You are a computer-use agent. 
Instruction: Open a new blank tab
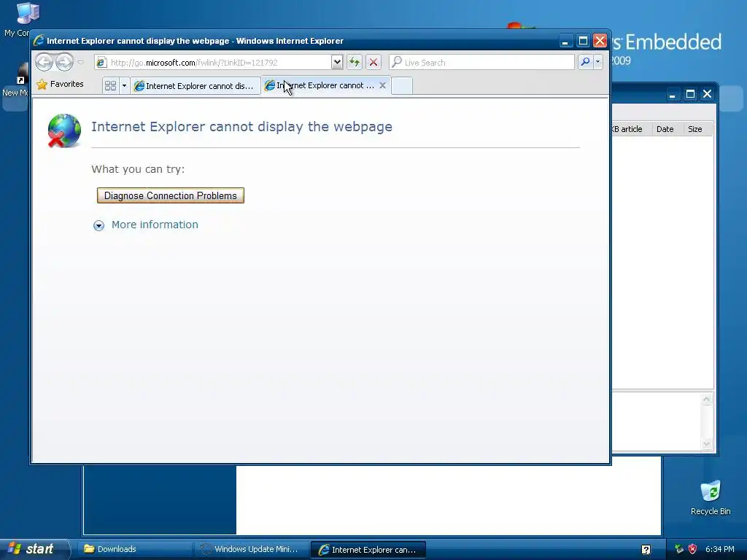[x=402, y=86]
